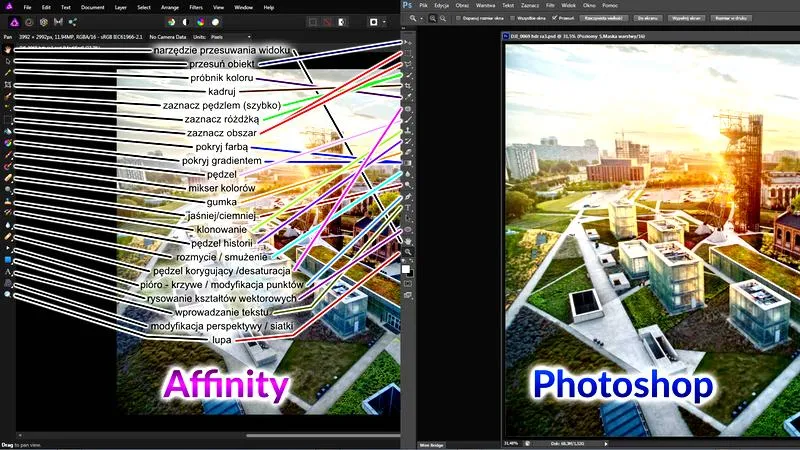
Task: Enable 'Dopasuj rozmiar okna' checkbox
Action: pyautogui.click(x=458, y=18)
